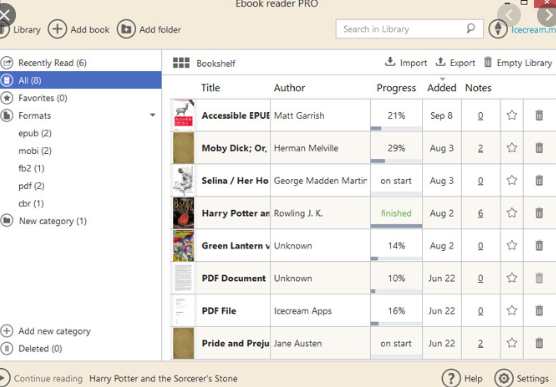Add PDF File to favorites star
This screenshot has height=387, width=556.
pos(512,310)
